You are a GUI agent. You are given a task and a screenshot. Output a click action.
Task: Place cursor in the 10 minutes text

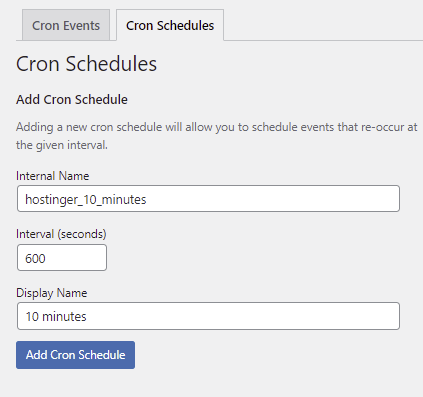click(56, 316)
